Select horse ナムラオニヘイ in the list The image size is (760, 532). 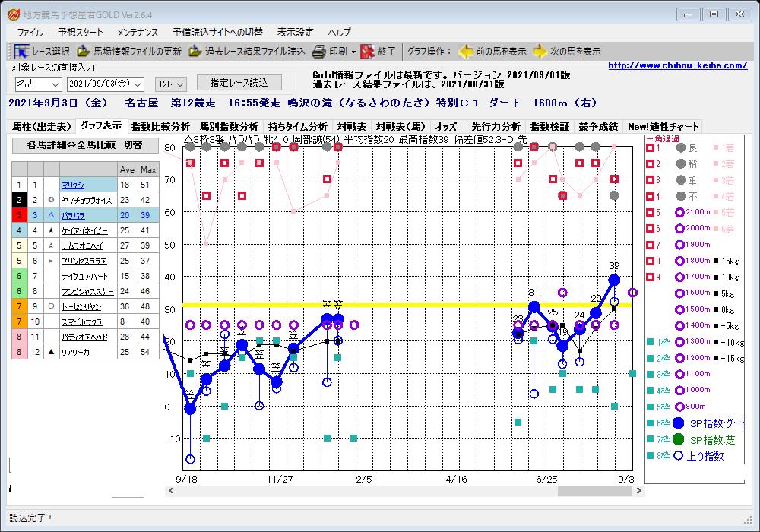[82, 245]
